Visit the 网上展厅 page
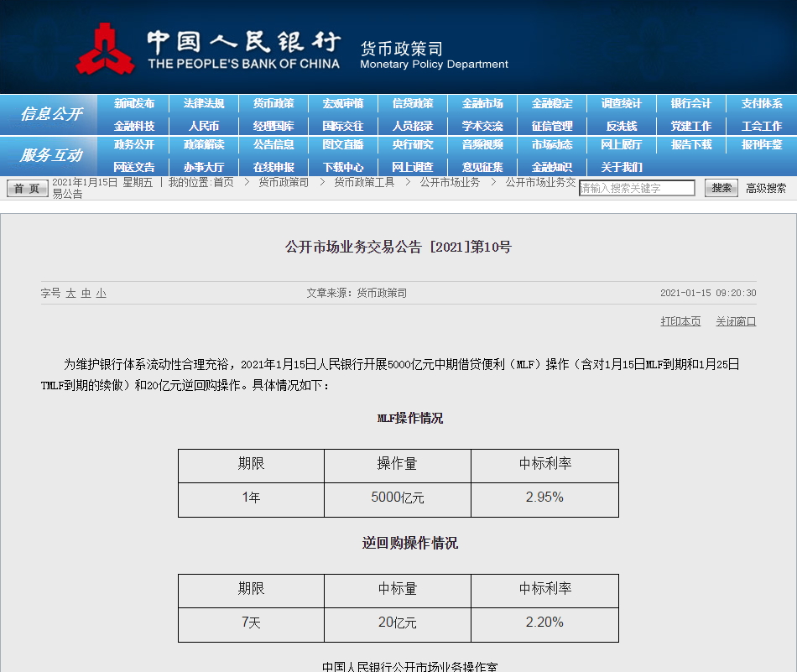797x672 pixels. coord(622,145)
